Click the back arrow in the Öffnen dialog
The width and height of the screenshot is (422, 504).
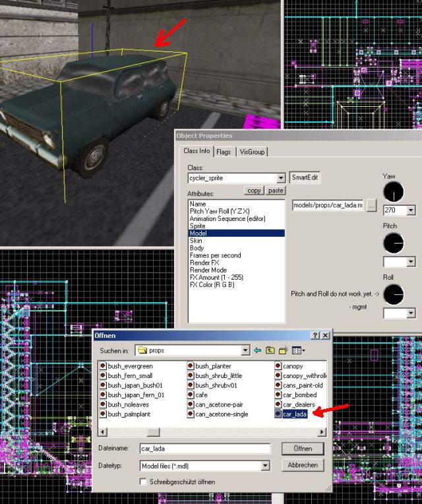(258, 350)
